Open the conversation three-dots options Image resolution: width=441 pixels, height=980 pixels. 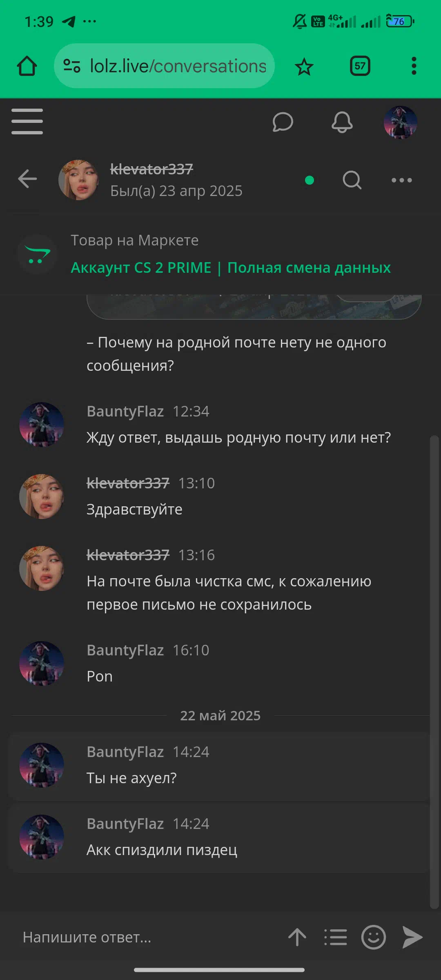pos(402,180)
